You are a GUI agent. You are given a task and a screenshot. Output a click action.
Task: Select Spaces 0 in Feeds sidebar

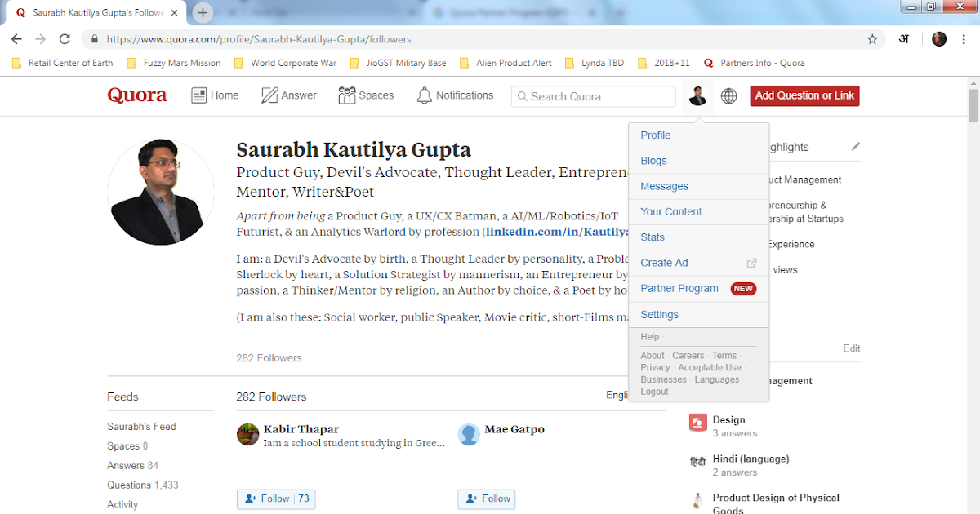(127, 446)
